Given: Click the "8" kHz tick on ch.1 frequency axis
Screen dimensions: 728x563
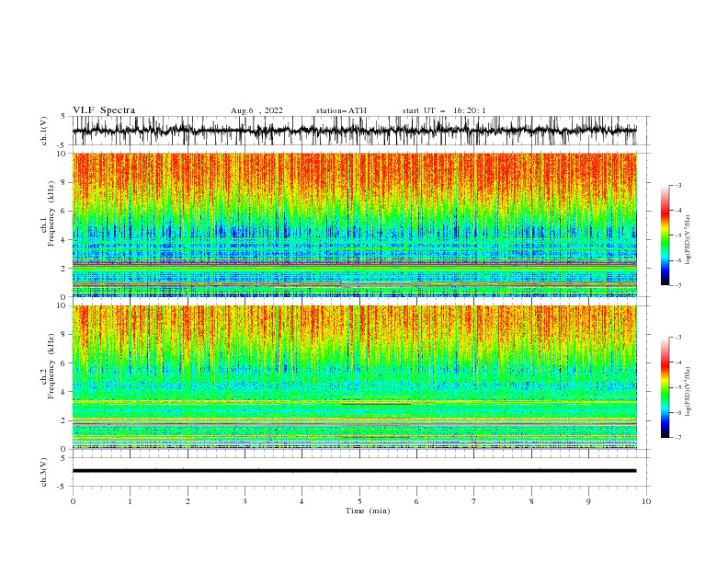Looking at the screenshot, I should click(x=64, y=182).
